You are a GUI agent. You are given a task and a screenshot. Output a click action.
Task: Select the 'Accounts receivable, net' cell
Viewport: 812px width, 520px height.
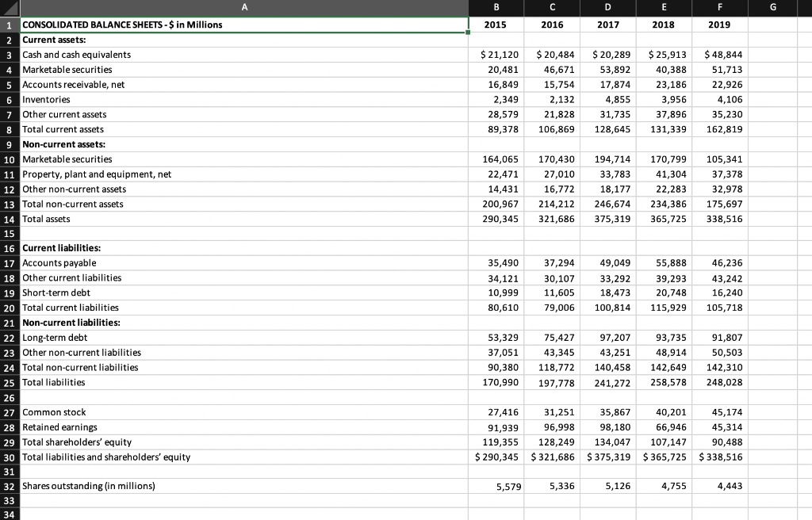[x=244, y=85]
